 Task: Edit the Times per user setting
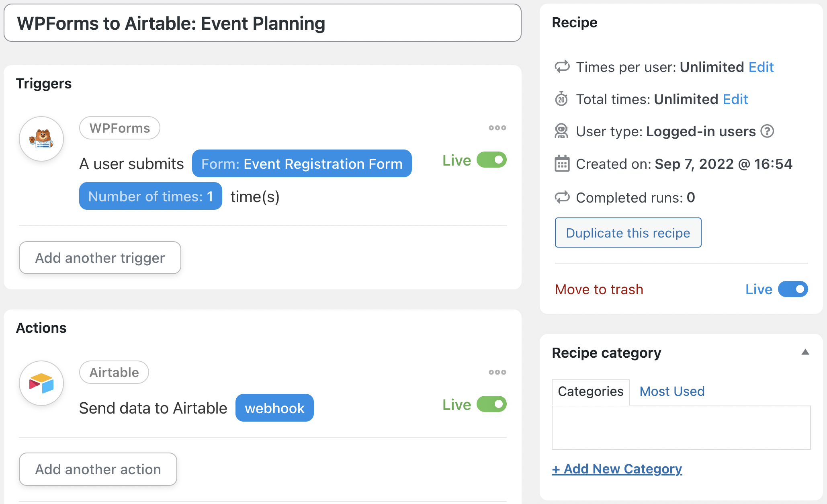(761, 67)
